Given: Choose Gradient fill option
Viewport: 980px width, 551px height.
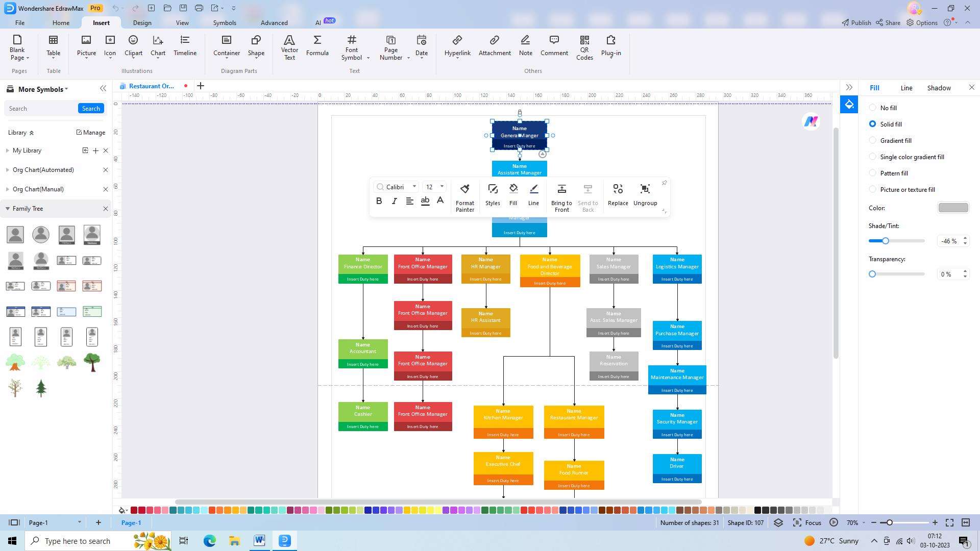Looking at the screenshot, I should coord(873,140).
